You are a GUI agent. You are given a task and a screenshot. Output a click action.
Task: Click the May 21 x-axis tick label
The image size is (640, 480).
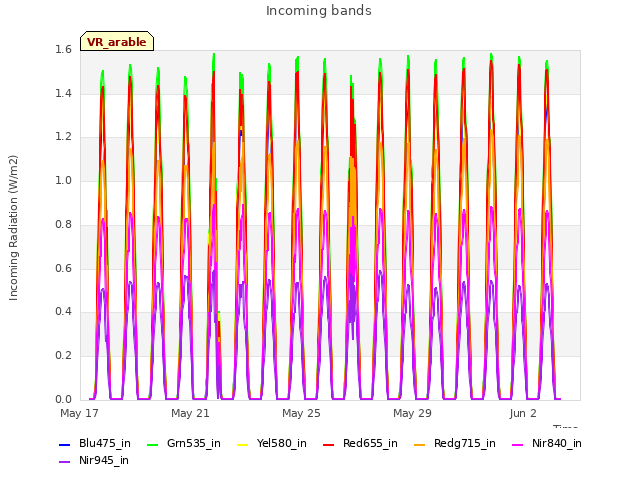pos(190,413)
